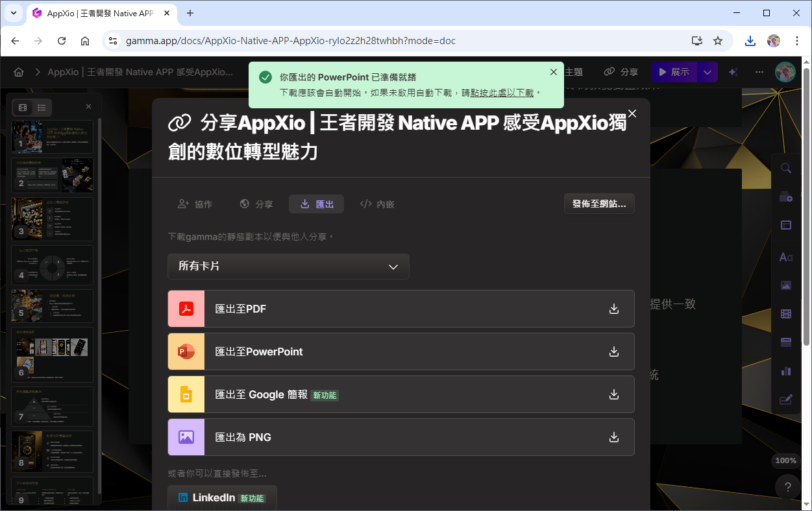Export as PNG row
The width and height of the screenshot is (812, 511).
401,437
